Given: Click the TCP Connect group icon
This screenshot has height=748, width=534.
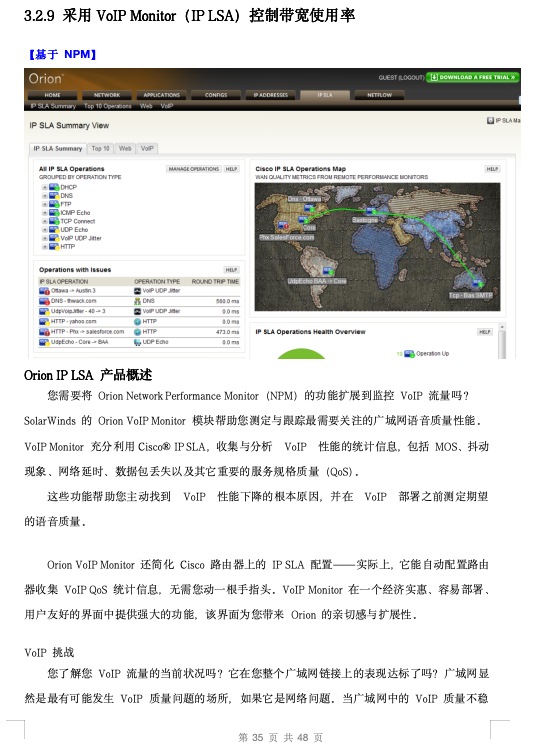Looking at the screenshot, I should (54, 221).
